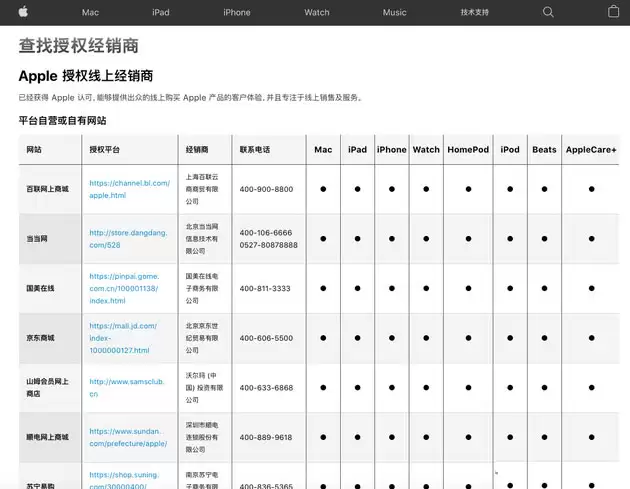Open the mall.jd.com index link
Image resolution: width=630 pixels, height=489 pixels.
[x=123, y=338]
